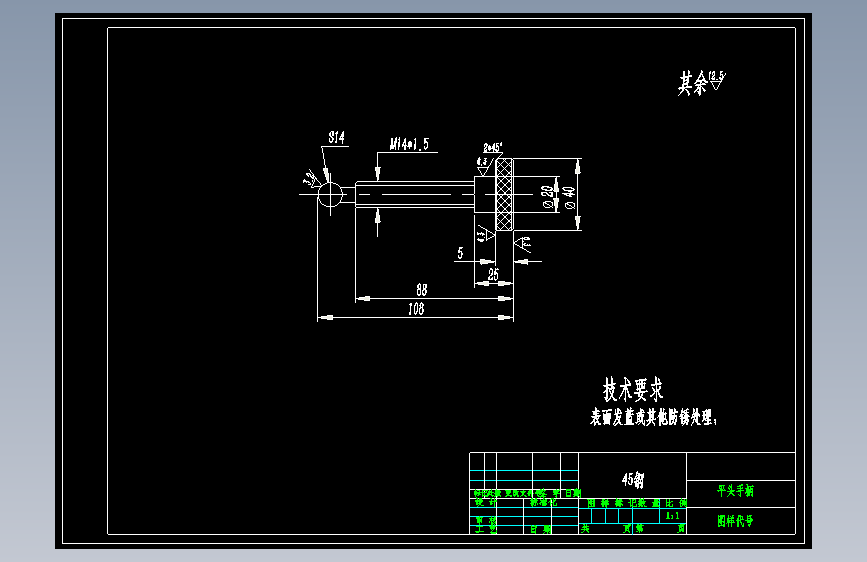Select the S14 sphere dimension label
Viewport: 867px width, 562px height.
click(336, 137)
